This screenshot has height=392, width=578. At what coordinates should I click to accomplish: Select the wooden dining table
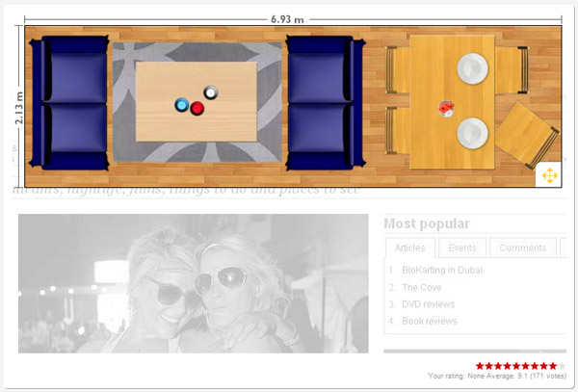[x=453, y=102]
